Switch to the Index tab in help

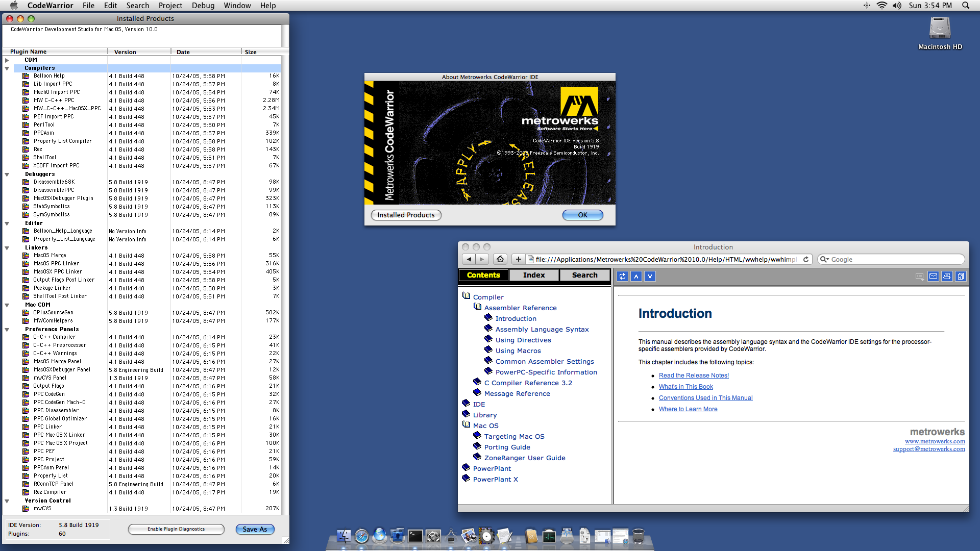[534, 275]
